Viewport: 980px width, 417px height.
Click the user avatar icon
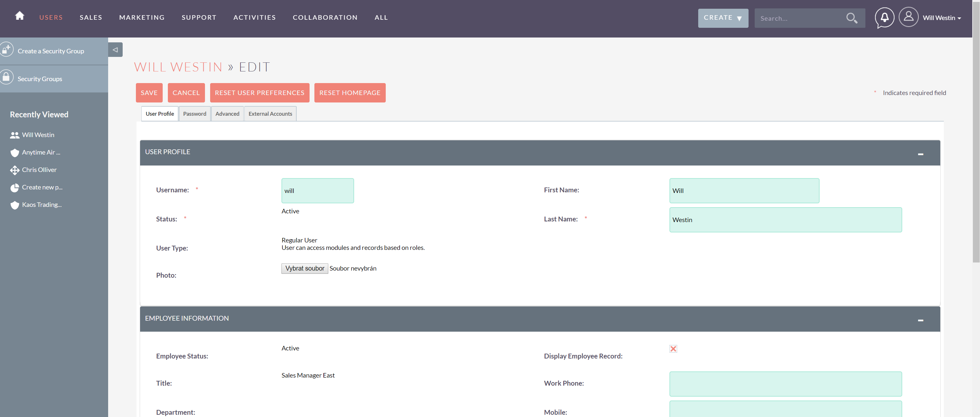pos(908,17)
